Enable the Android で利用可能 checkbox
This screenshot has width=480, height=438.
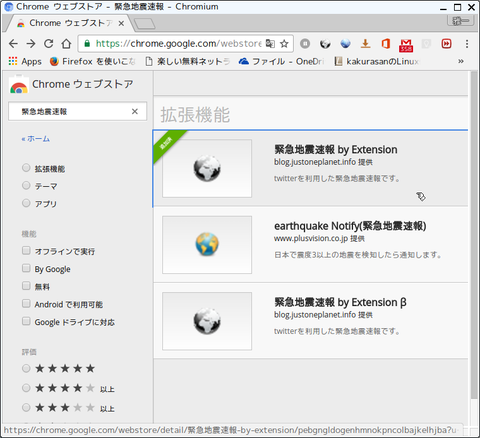tap(26, 303)
